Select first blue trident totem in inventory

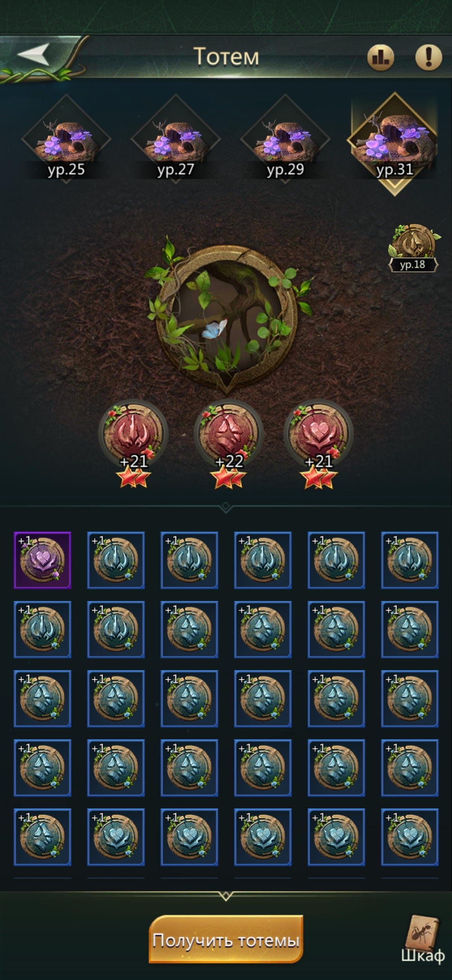pos(116,560)
